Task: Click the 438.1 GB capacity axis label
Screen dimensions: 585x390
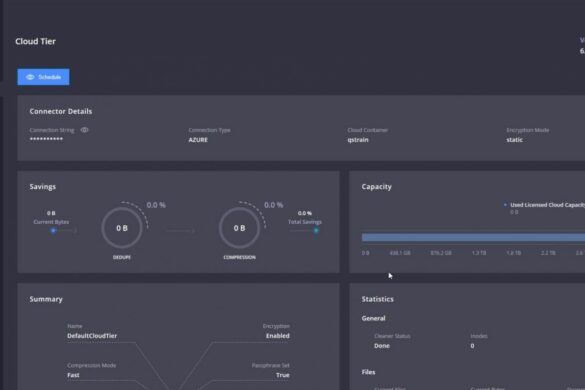Action: tap(400, 253)
